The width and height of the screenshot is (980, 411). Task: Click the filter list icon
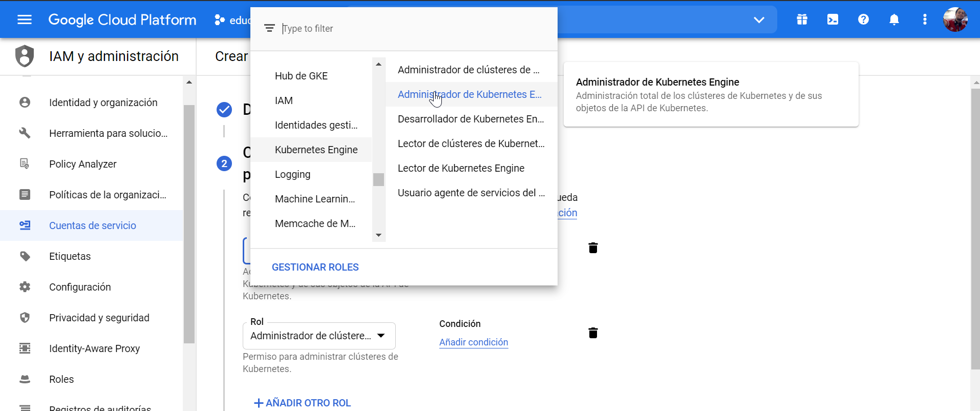tap(269, 28)
